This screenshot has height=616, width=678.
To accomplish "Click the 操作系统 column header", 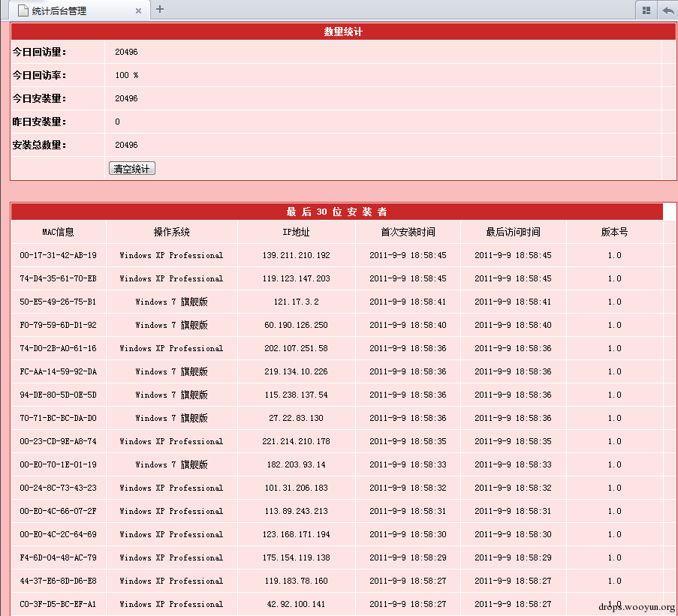I will (x=172, y=232).
